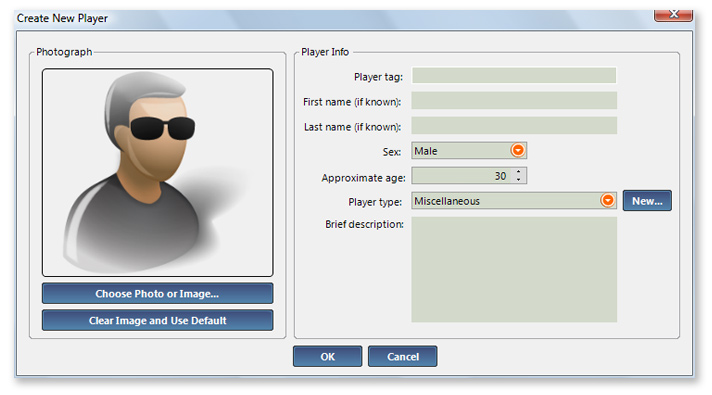Click the Player tag input field
This screenshot has width=712, height=395.
(514, 75)
